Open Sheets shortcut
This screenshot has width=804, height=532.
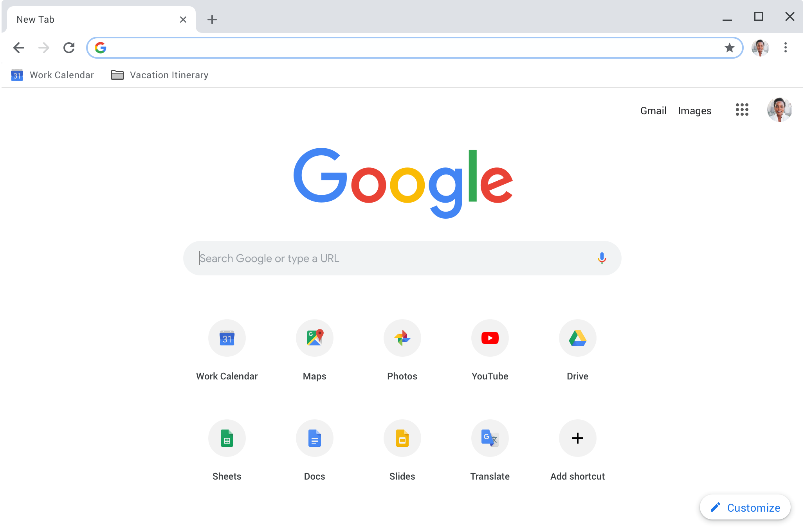coord(226,438)
